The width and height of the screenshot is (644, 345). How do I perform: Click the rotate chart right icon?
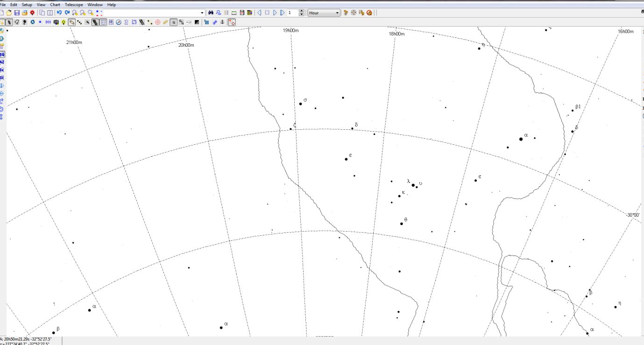pos(2,101)
